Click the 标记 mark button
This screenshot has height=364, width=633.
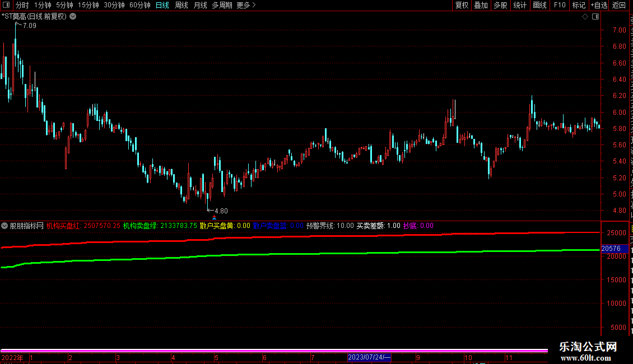[x=579, y=5]
